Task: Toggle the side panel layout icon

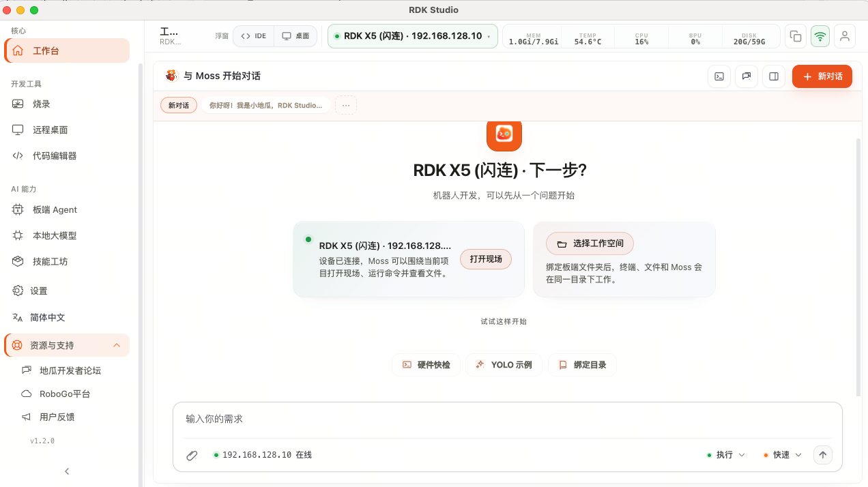Action: coord(774,76)
